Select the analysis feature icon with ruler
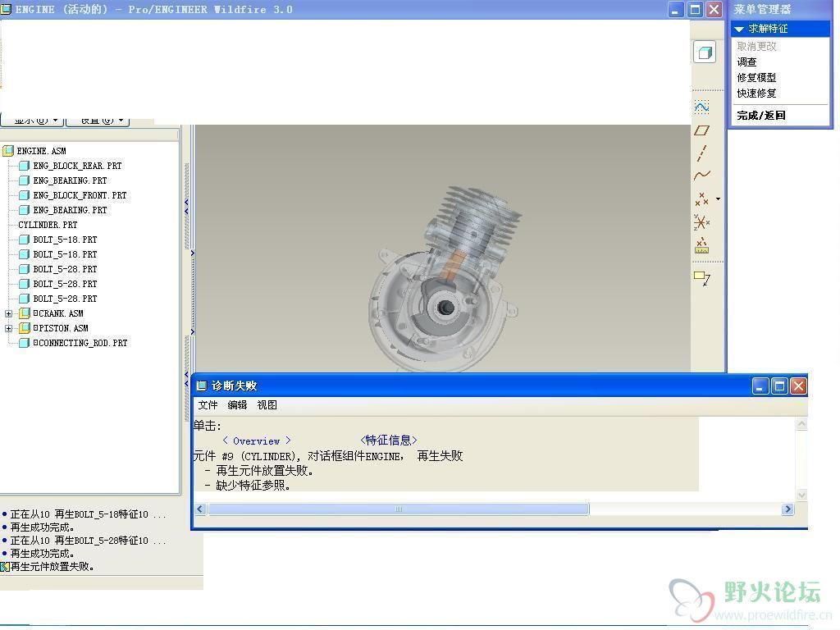This screenshot has width=840, height=630. pos(702,245)
